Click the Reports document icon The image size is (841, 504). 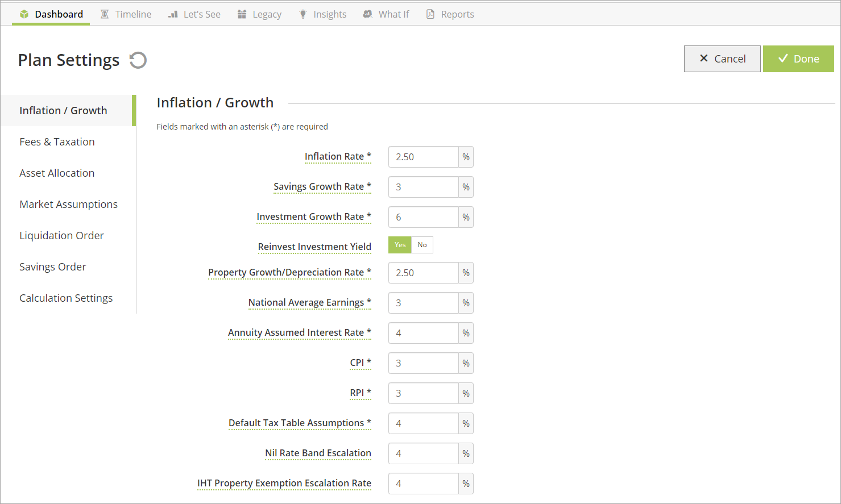tap(430, 14)
